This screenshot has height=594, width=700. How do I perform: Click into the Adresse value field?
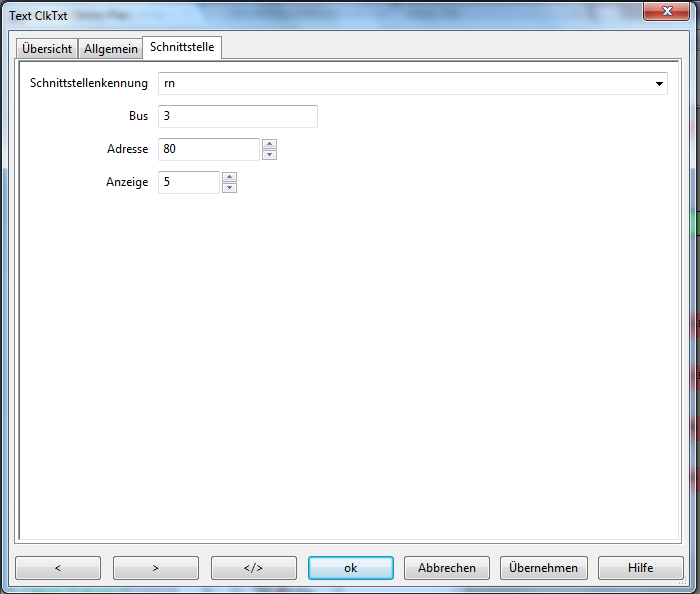point(208,149)
